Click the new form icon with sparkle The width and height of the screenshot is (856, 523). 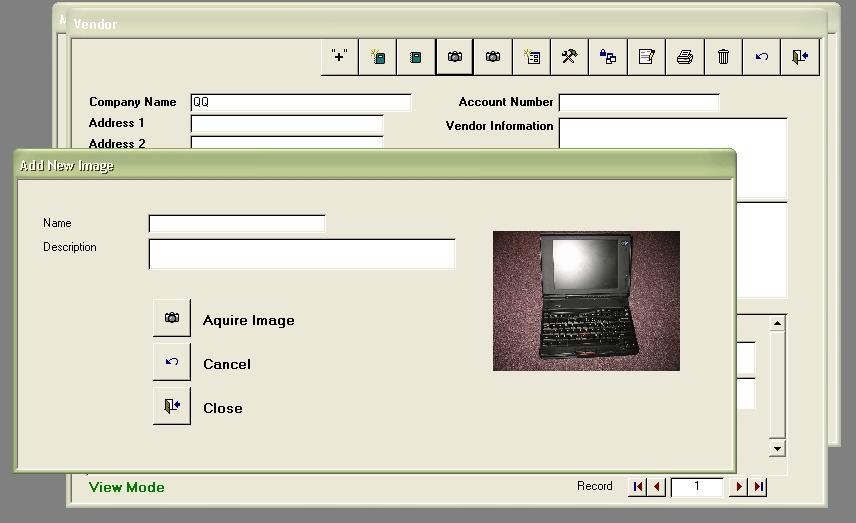coord(532,57)
